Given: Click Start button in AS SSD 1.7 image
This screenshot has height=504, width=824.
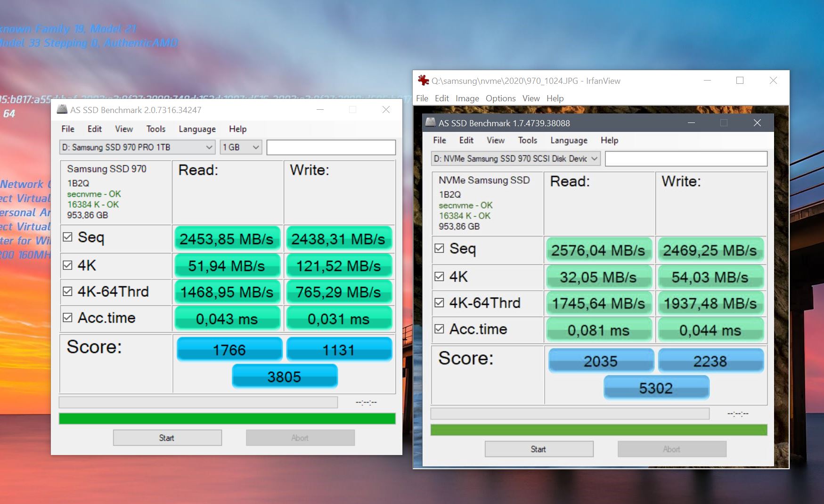Looking at the screenshot, I should (x=539, y=449).
